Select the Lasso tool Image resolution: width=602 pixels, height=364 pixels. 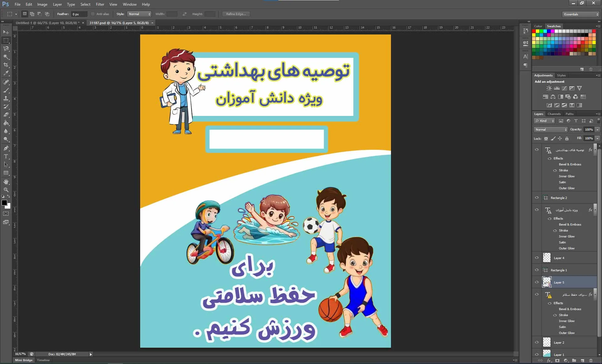pyautogui.click(x=6, y=49)
